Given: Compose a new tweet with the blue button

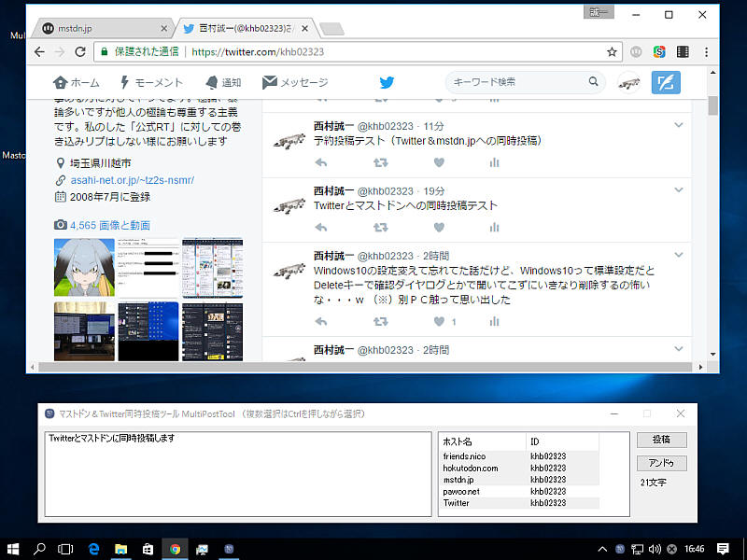Looking at the screenshot, I should 666,82.
